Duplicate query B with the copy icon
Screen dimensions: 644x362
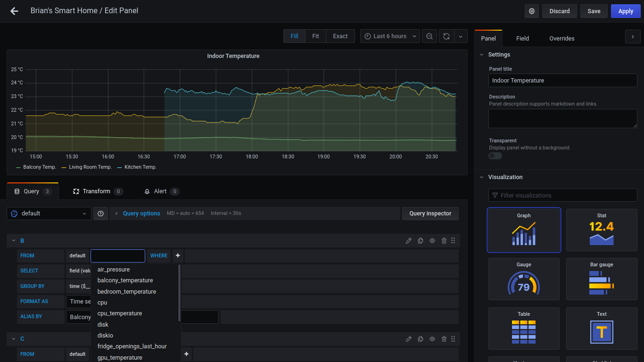tap(421, 241)
